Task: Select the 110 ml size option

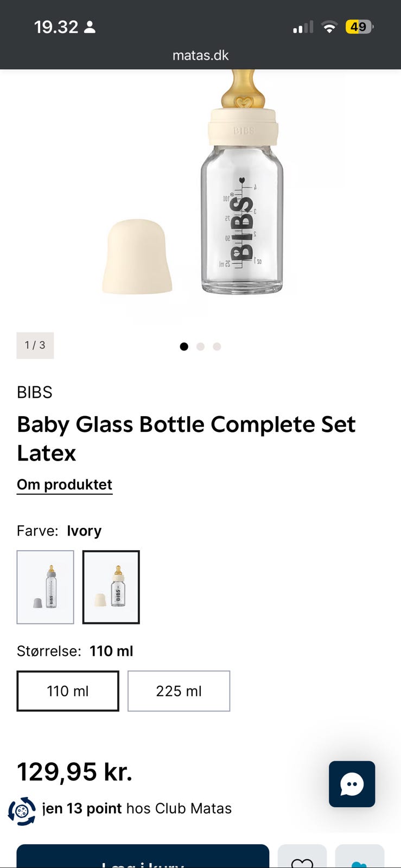Action: click(x=68, y=691)
